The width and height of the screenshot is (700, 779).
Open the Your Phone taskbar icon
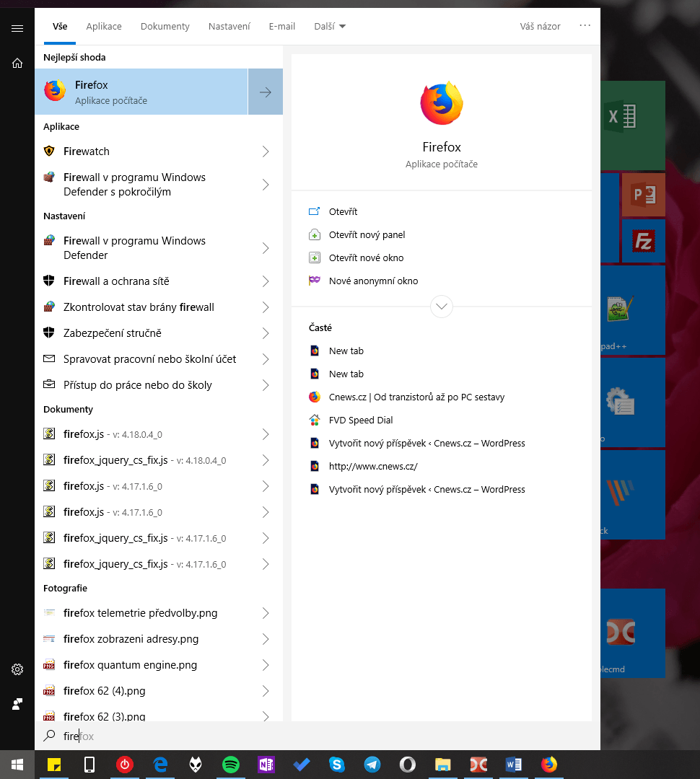[89, 765]
